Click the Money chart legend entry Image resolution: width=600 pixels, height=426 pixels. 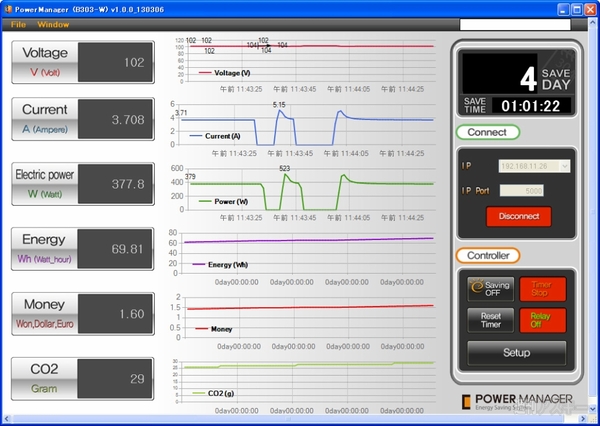pyautogui.click(x=214, y=329)
